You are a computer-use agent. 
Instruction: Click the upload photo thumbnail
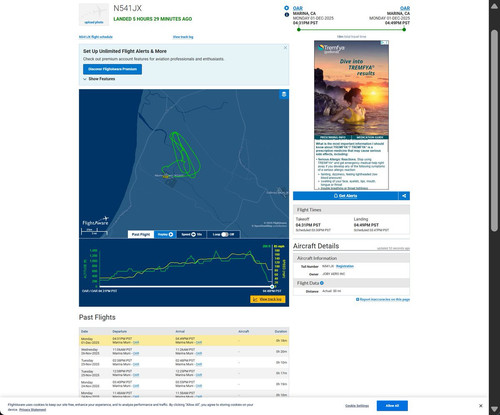click(94, 15)
